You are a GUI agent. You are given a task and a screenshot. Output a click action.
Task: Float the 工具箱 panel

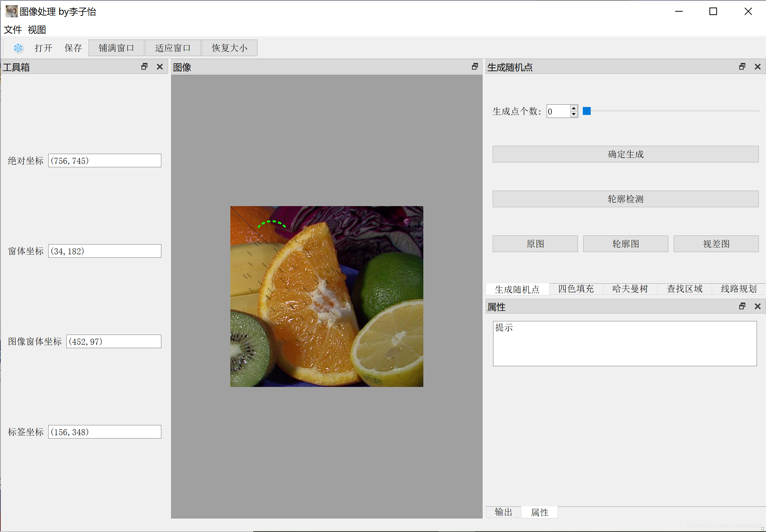[x=144, y=67]
